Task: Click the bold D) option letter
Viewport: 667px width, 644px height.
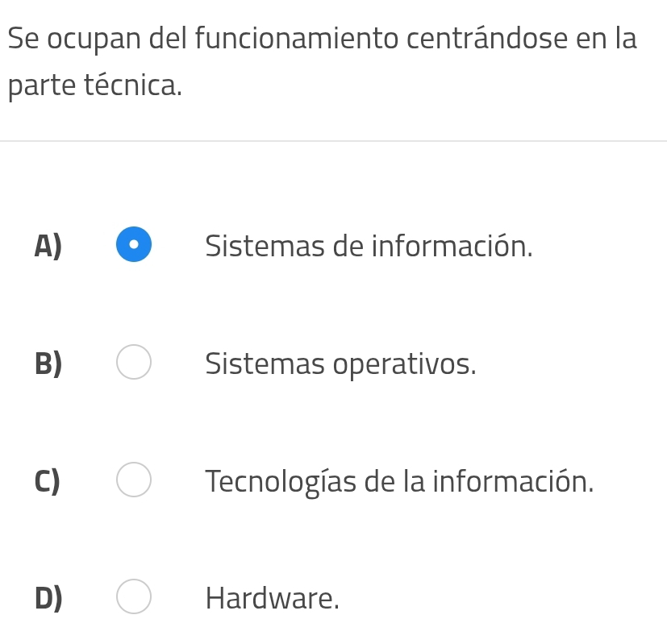Action: 48,599
